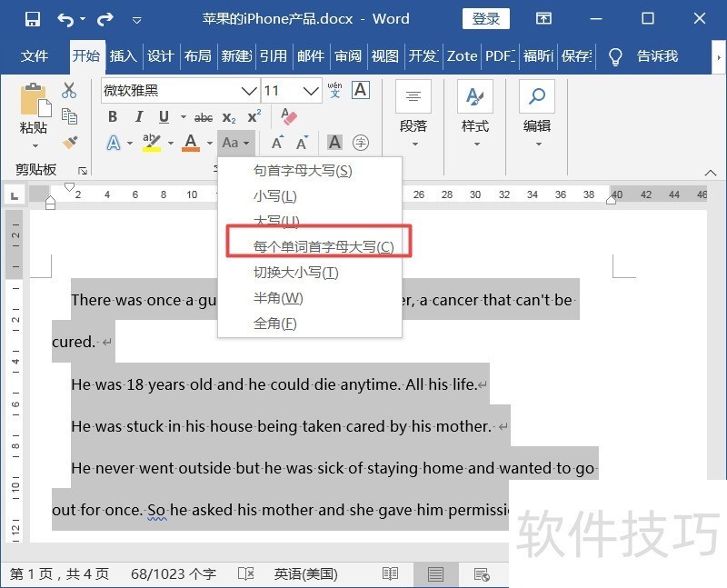Click the Save disk icon
Image resolution: width=727 pixels, height=588 pixels.
[x=33, y=19]
